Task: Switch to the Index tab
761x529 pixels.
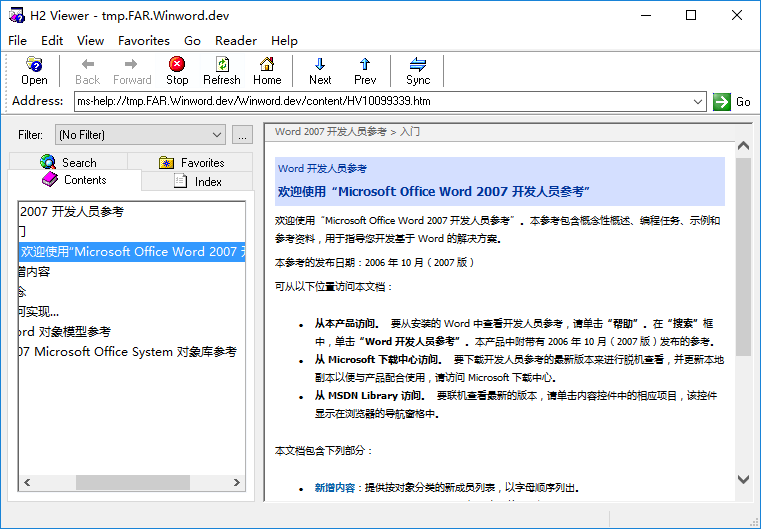Action: (x=197, y=182)
